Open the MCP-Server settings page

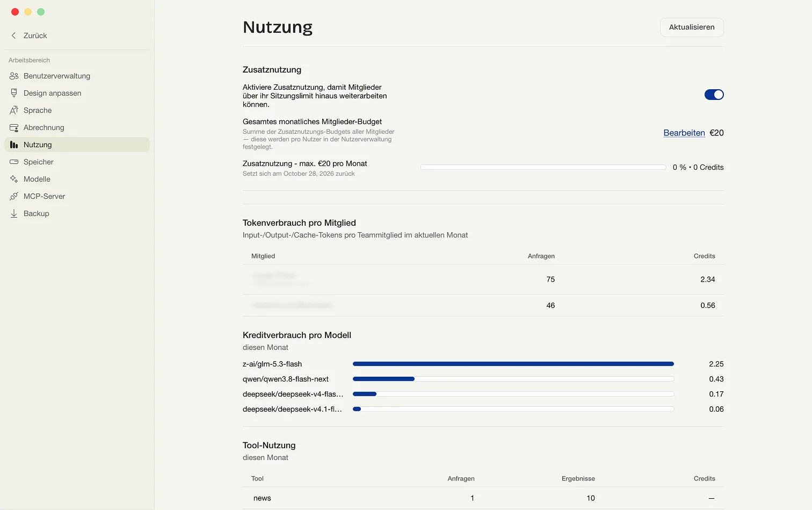pyautogui.click(x=77, y=196)
